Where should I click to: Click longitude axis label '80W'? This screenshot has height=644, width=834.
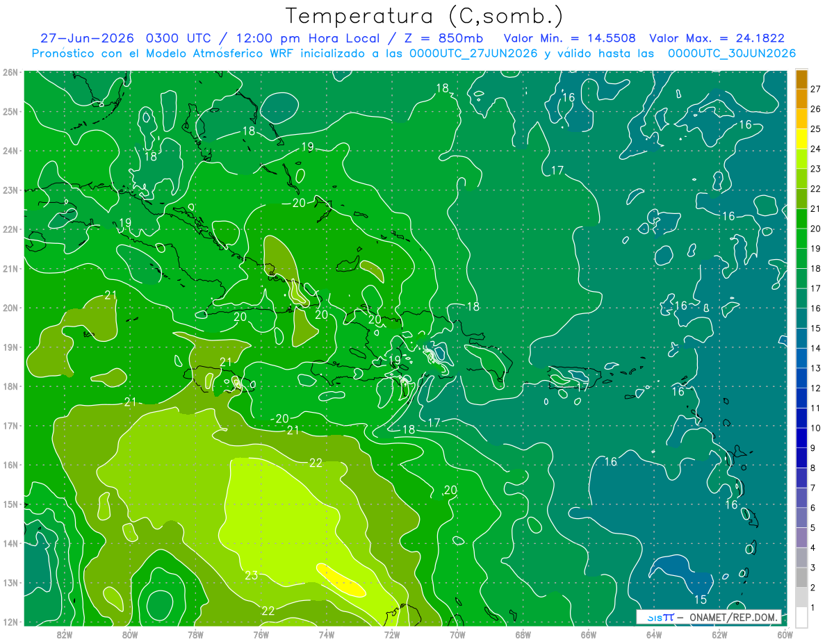129,634
